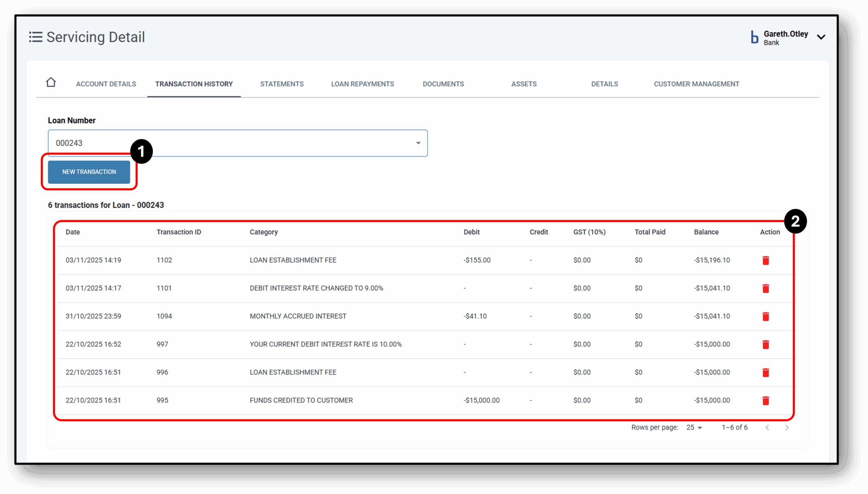Screen dimensions: 868x494
Task: Delete transaction 997 using its trash icon
Action: coord(766,344)
